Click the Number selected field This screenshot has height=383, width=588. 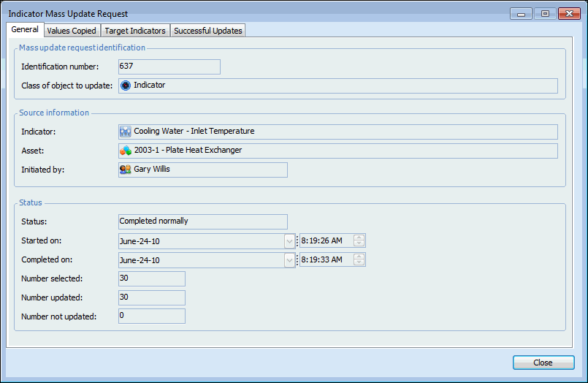pos(151,278)
